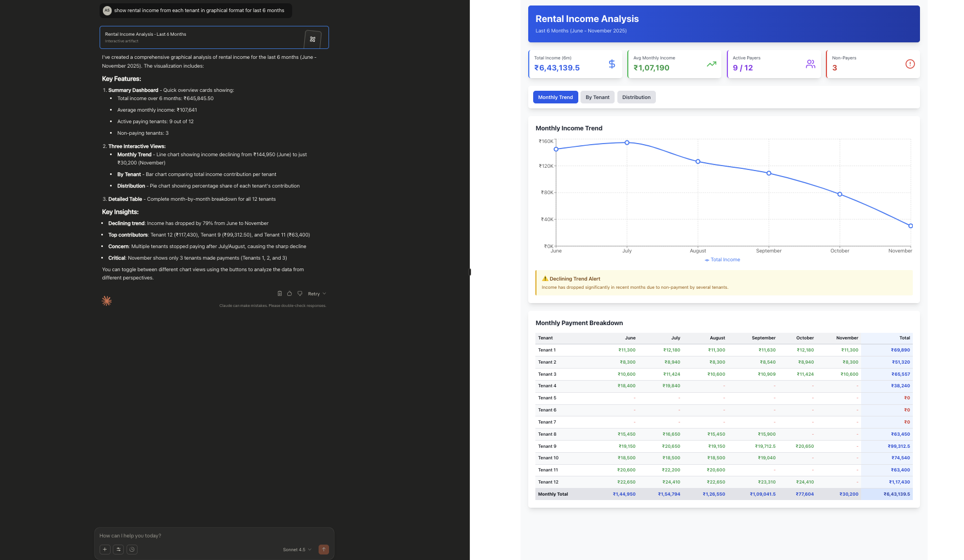Screen dimensions: 964x560
Task: Give thumbs down feedback on the response
Action: point(300,293)
